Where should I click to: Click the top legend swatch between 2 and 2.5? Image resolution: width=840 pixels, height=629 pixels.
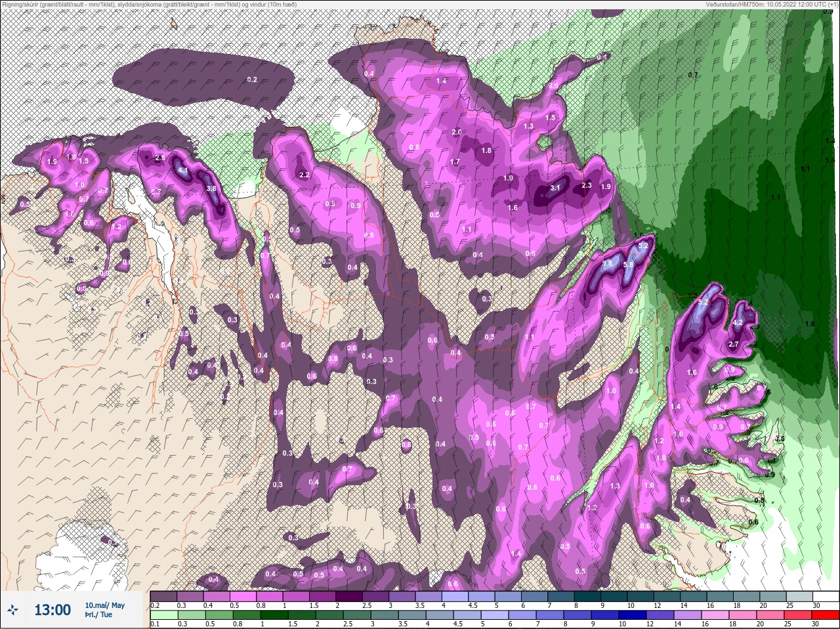pos(350,596)
